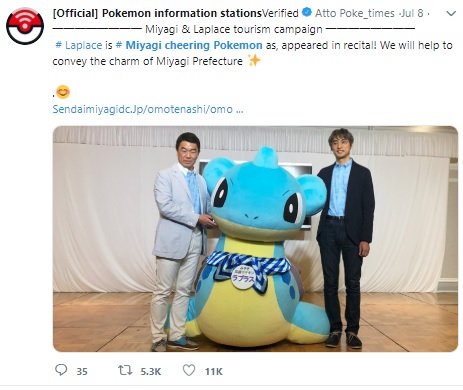Open the # Laplace hashtag
Screen dimensions: 463x390
pos(79,45)
